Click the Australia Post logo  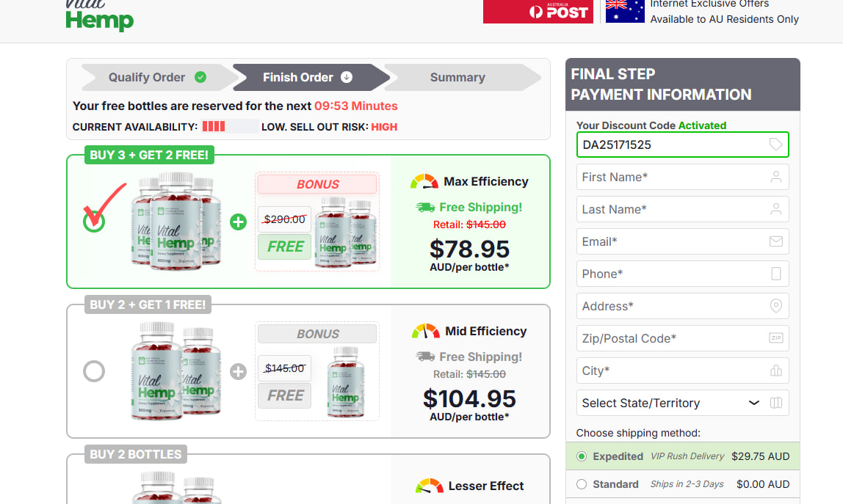pyautogui.click(x=538, y=11)
